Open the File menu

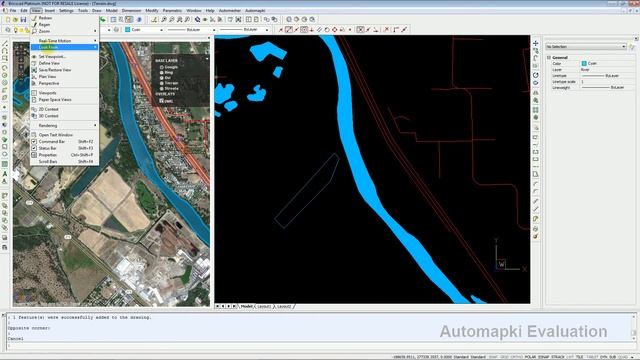point(13,11)
